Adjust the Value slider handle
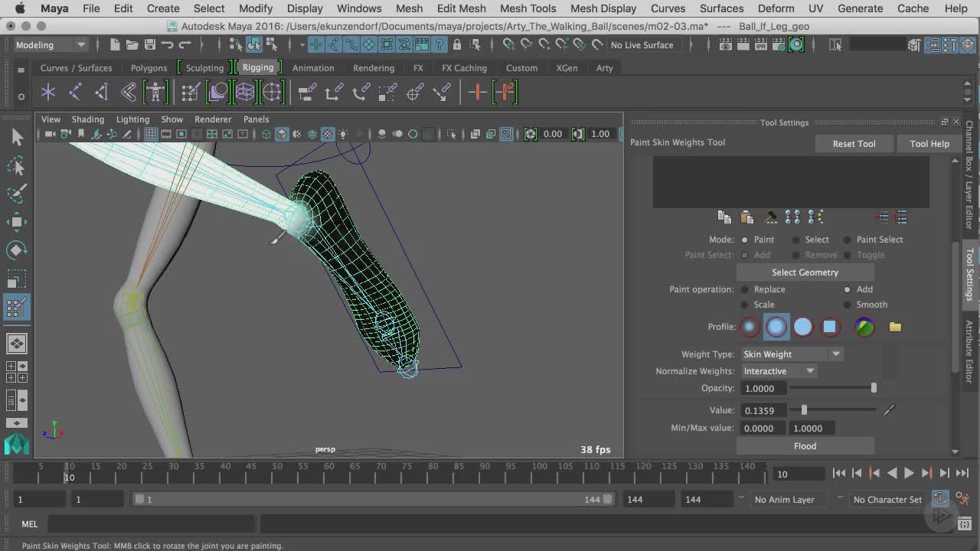The height and width of the screenshot is (551, 980). (x=804, y=410)
